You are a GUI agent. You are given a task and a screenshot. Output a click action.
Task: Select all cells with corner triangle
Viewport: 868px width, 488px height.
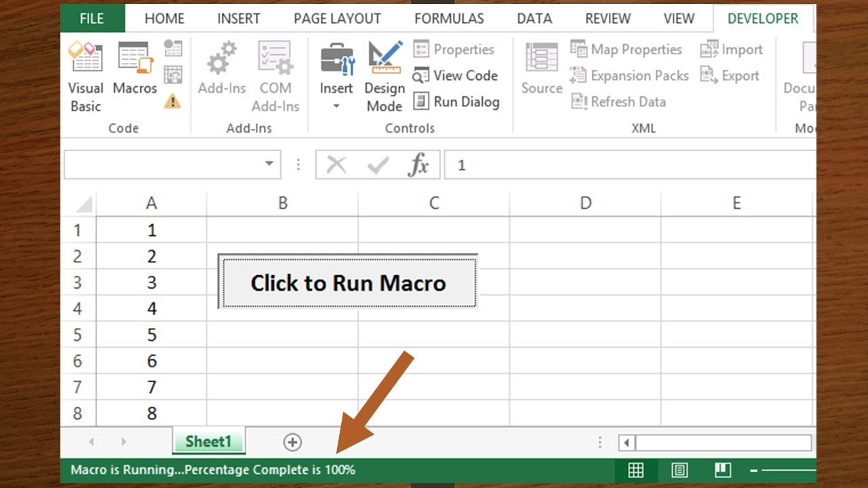82,203
